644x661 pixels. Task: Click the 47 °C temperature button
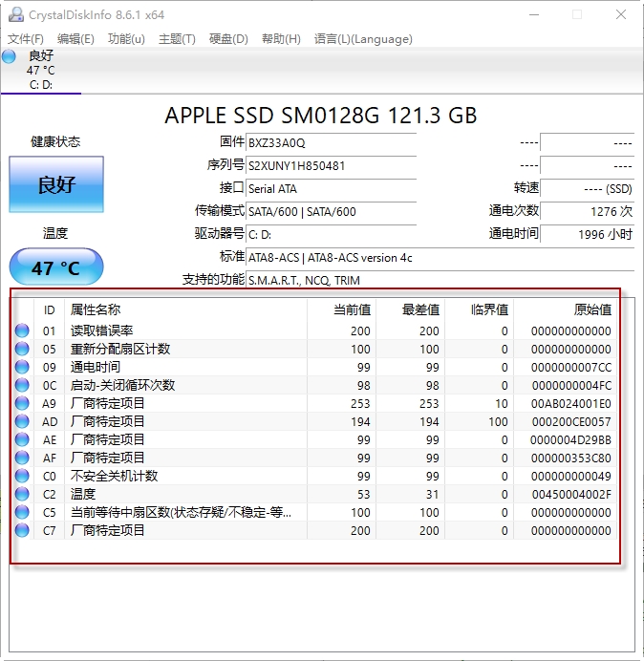(56, 268)
